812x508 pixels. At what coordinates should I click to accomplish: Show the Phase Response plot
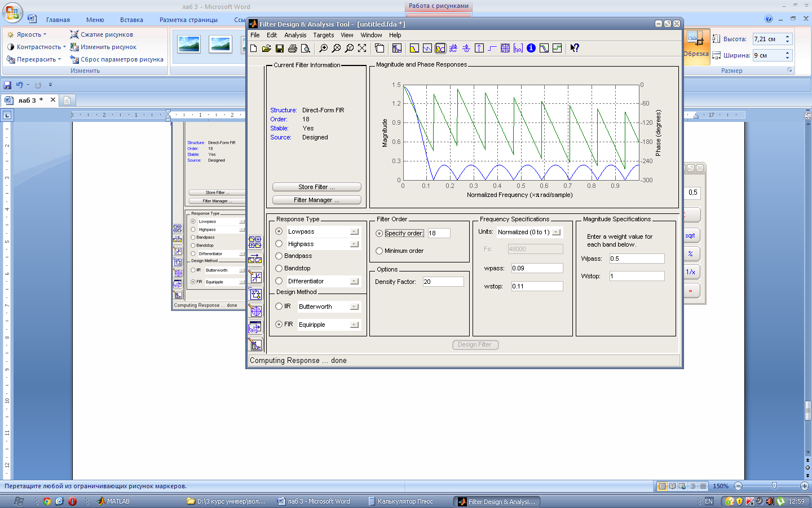[x=427, y=49]
